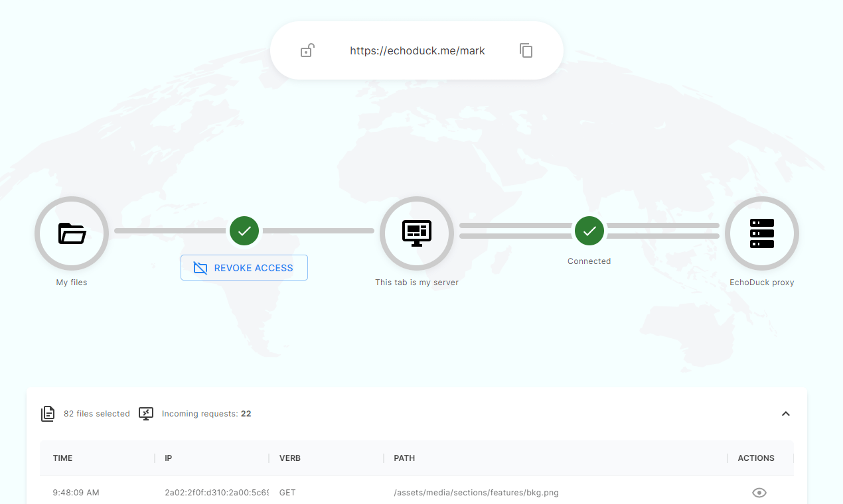Inspect the bkg.png request via the eye icon
843x504 pixels.
pos(759,492)
